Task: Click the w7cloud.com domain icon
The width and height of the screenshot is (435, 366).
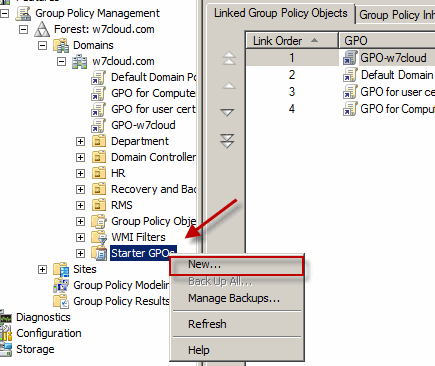Action: pos(80,61)
